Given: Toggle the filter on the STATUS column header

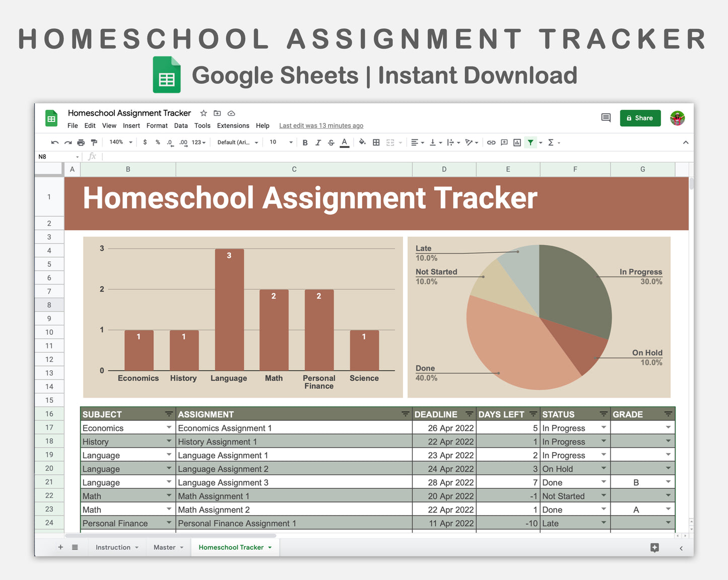Looking at the screenshot, I should click(x=604, y=414).
